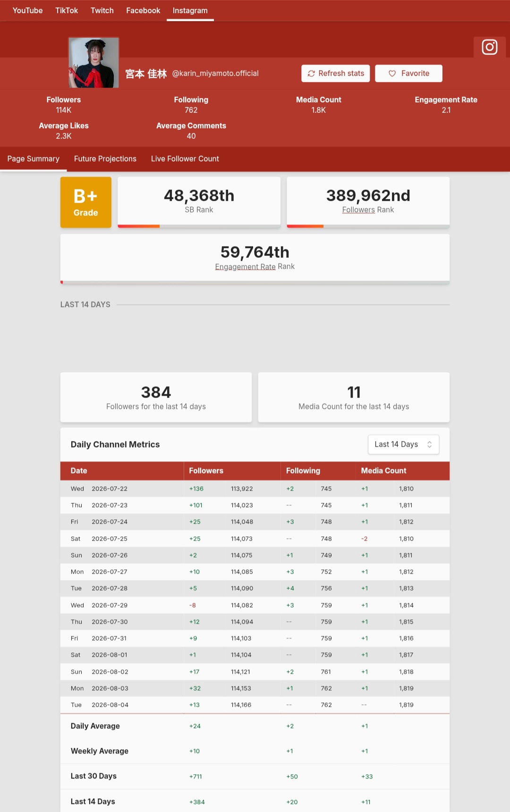Switch to the TikTok tab
Image resolution: width=510 pixels, height=812 pixels.
point(67,10)
